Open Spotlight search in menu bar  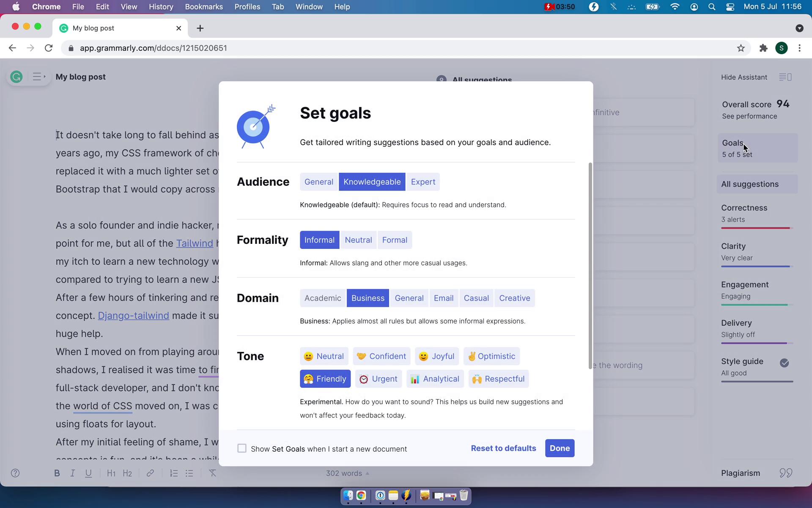(712, 7)
